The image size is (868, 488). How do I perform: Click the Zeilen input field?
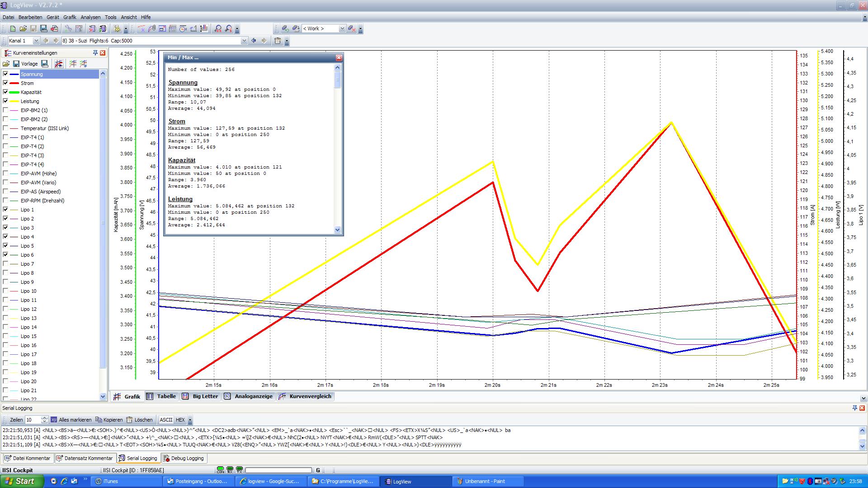tap(33, 420)
